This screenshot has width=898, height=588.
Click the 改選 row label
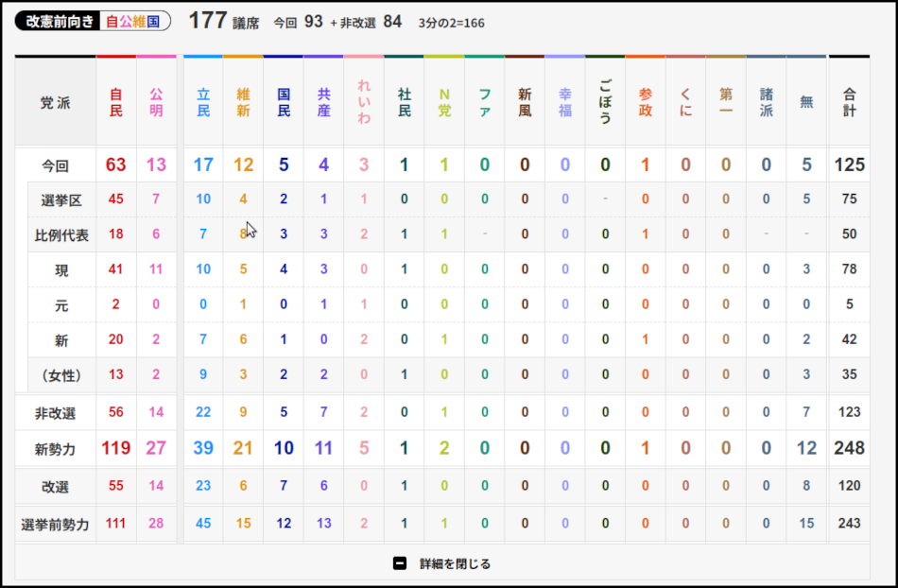click(x=56, y=487)
